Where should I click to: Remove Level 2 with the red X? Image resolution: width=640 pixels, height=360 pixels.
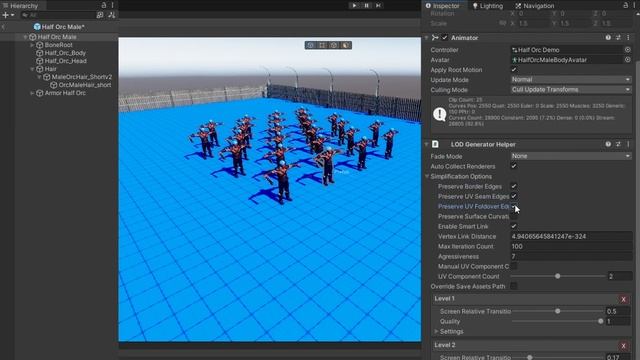coord(624,346)
